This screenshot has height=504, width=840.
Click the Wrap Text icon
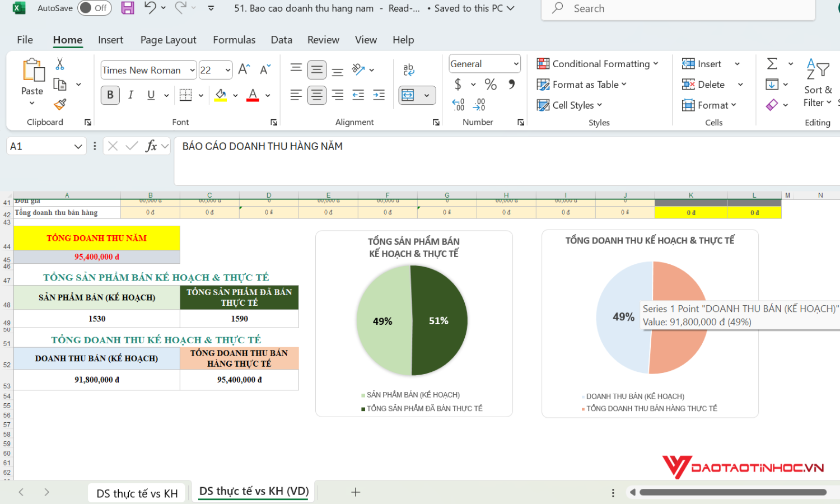408,69
